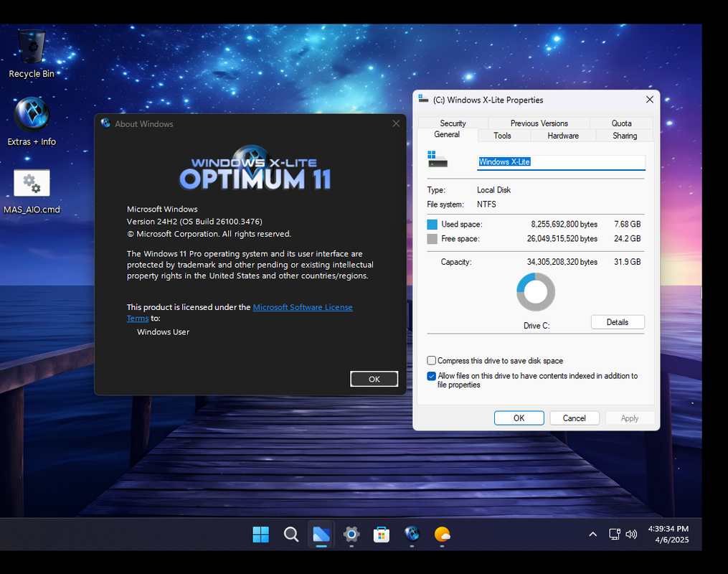The width and height of the screenshot is (728, 574).
Task: Click the Free space value 26,049,515,520 bytes
Action: (562, 239)
